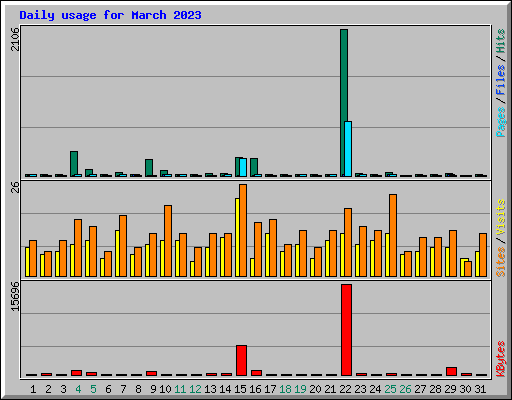Click the red KBytes bar for day 4

[76, 373]
